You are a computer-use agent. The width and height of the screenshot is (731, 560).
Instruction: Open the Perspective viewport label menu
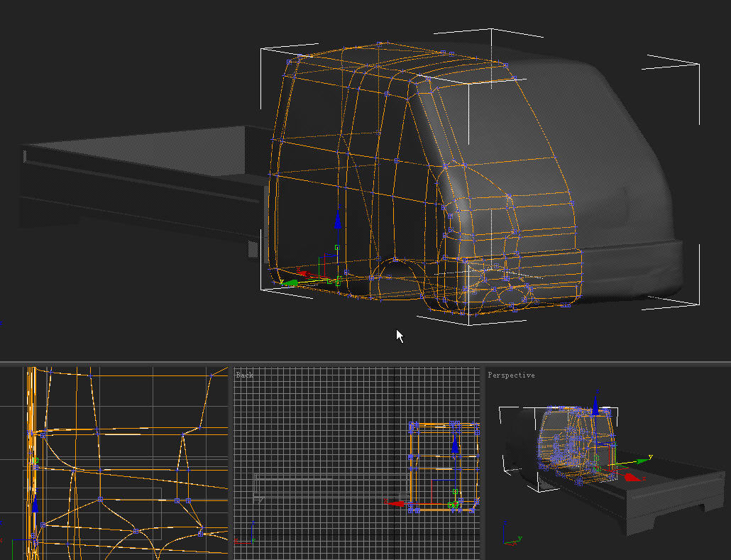tap(511, 375)
